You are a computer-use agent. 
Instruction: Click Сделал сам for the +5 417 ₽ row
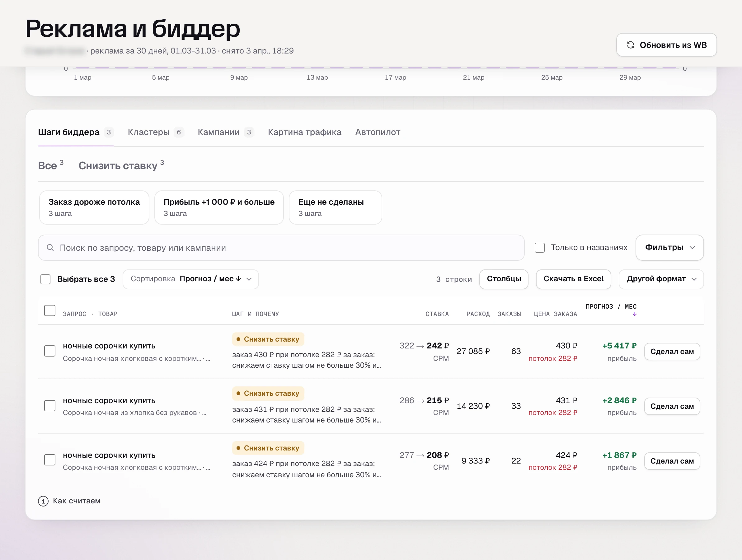tap(672, 352)
